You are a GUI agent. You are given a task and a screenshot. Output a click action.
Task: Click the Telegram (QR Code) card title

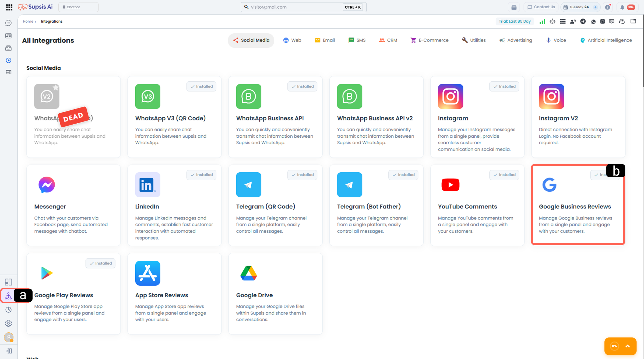(x=266, y=207)
